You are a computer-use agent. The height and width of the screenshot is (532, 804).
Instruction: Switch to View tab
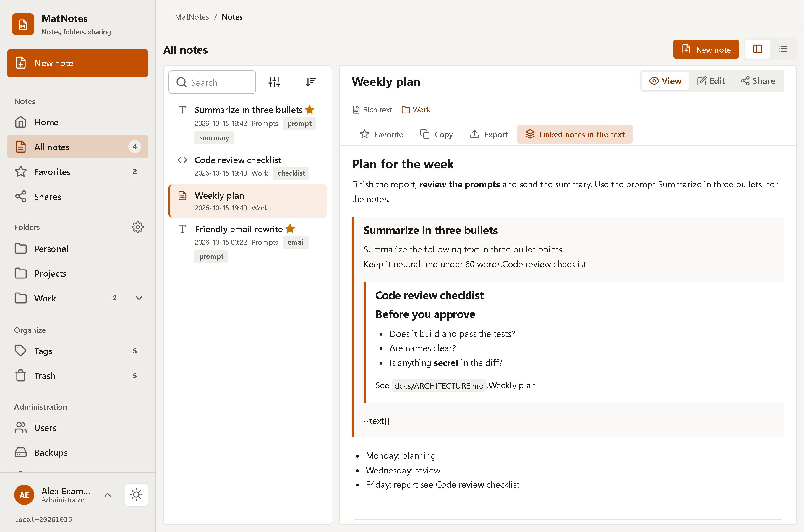point(665,81)
